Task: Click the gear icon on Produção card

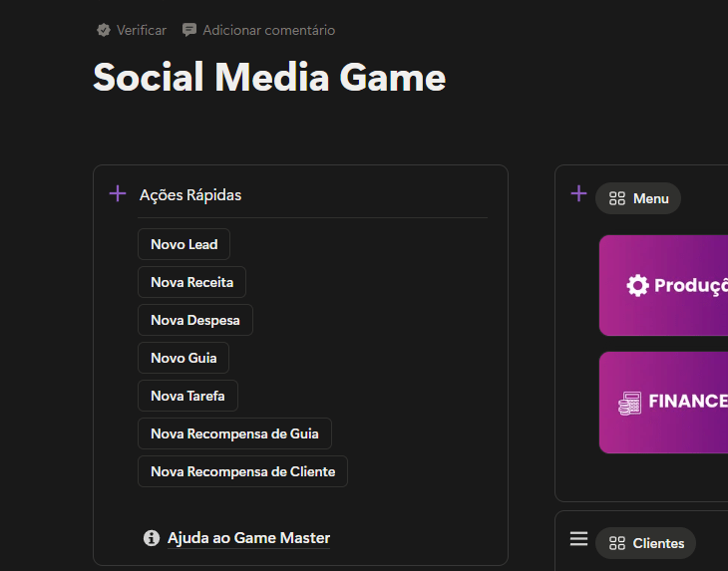Action: click(637, 286)
